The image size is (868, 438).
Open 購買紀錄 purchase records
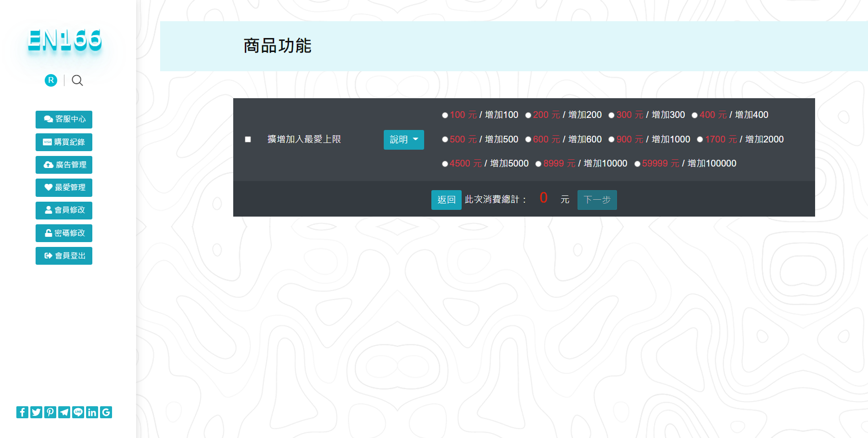[64, 142]
